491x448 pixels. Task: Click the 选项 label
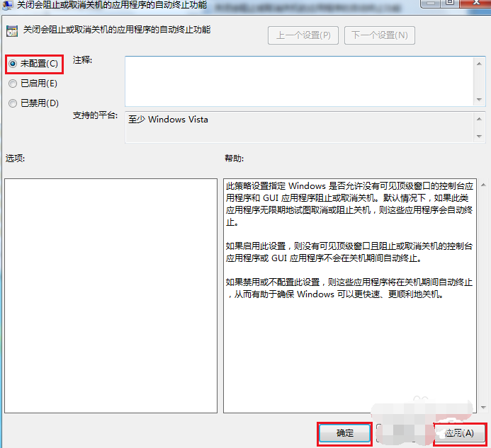pyautogui.click(x=15, y=159)
